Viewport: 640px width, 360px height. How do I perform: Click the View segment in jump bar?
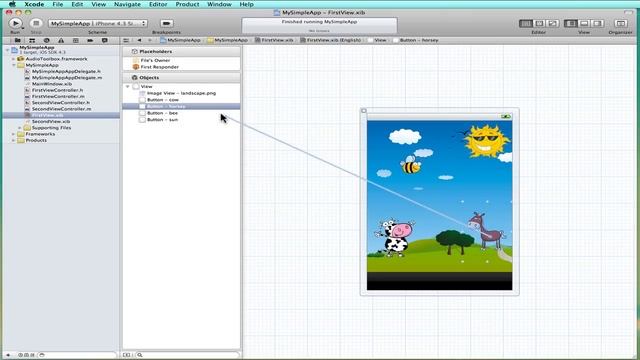[376, 40]
